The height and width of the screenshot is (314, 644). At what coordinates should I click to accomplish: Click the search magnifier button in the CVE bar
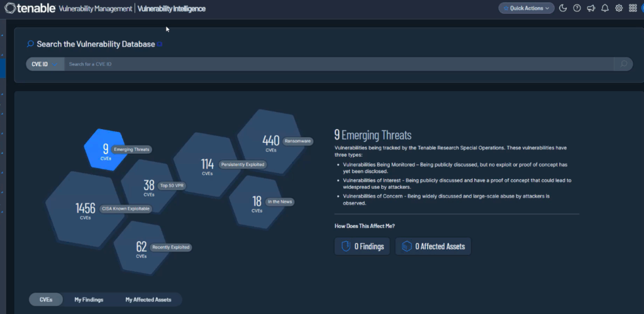click(x=623, y=64)
